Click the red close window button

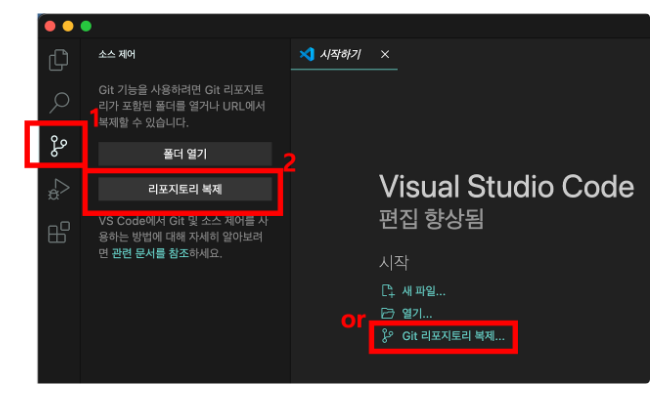coord(50,26)
